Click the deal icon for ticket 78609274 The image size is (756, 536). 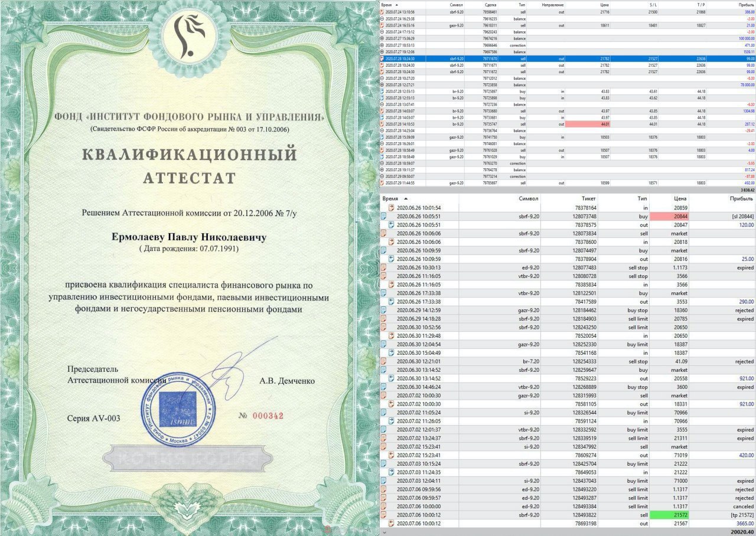click(x=391, y=455)
